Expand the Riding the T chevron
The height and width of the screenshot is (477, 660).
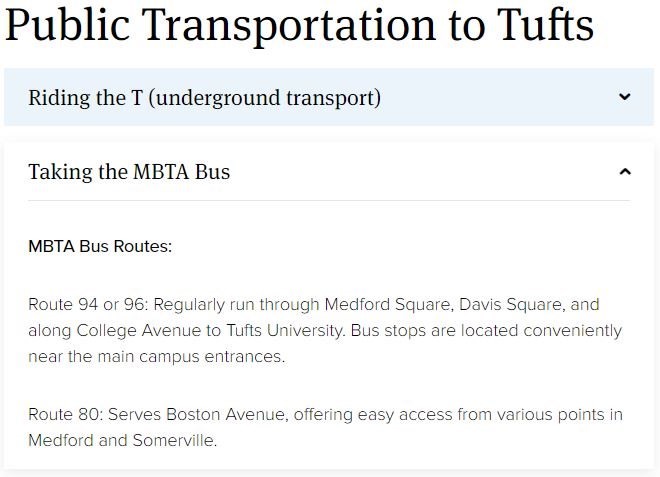(x=625, y=97)
